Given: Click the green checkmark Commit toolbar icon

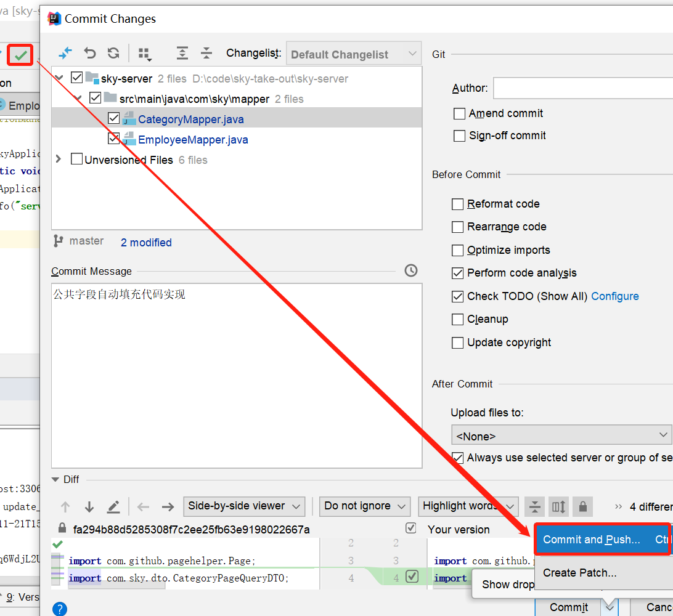Looking at the screenshot, I should tap(20, 55).
